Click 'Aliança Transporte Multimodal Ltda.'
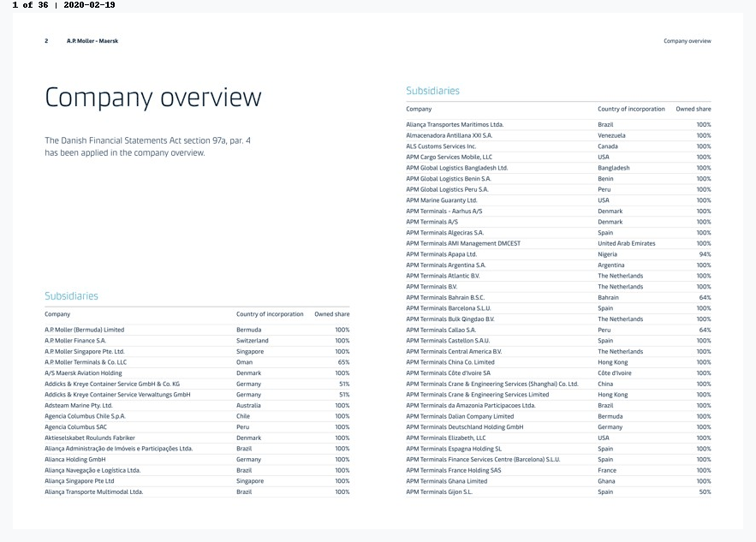 coord(94,491)
